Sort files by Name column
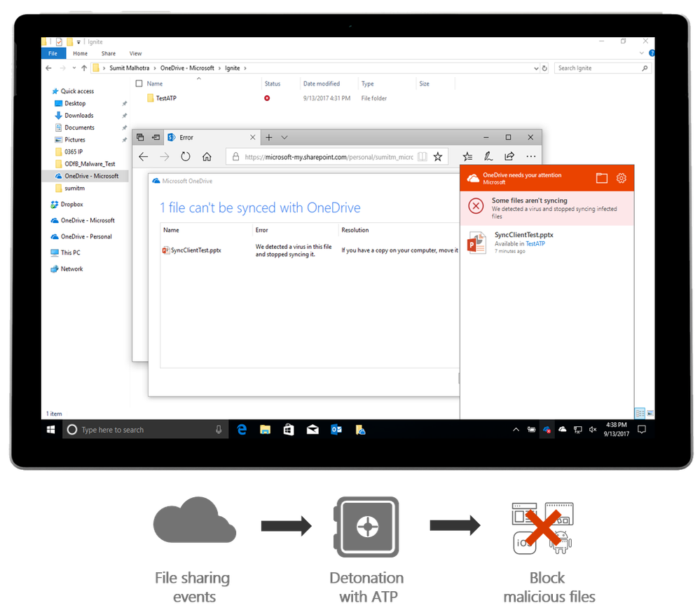Screen dimensions: 700x615 [x=155, y=83]
